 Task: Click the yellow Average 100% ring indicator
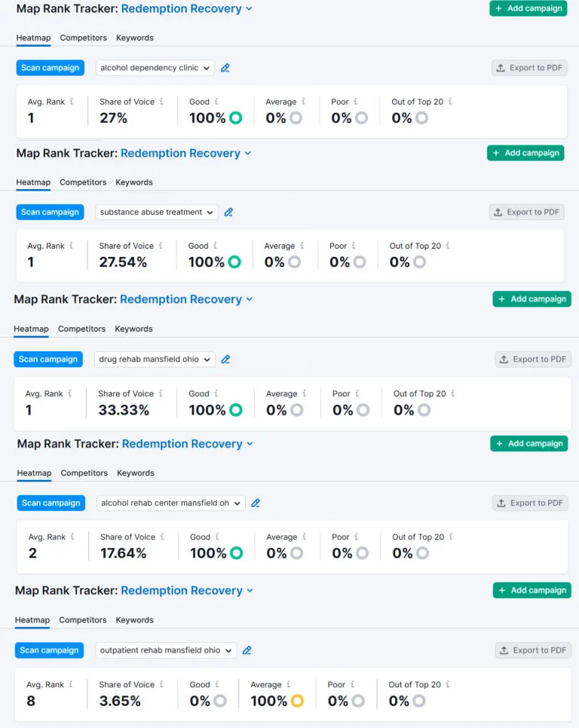pyautogui.click(x=297, y=702)
